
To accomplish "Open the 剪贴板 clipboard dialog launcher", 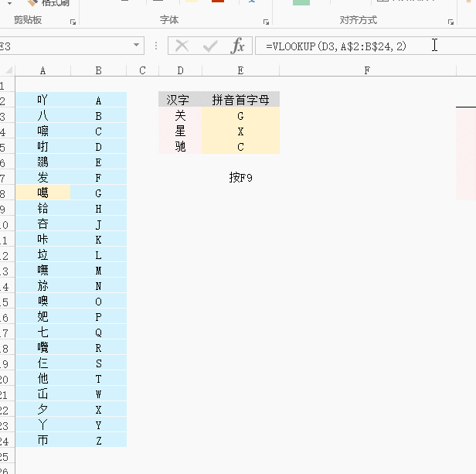I will [73, 22].
